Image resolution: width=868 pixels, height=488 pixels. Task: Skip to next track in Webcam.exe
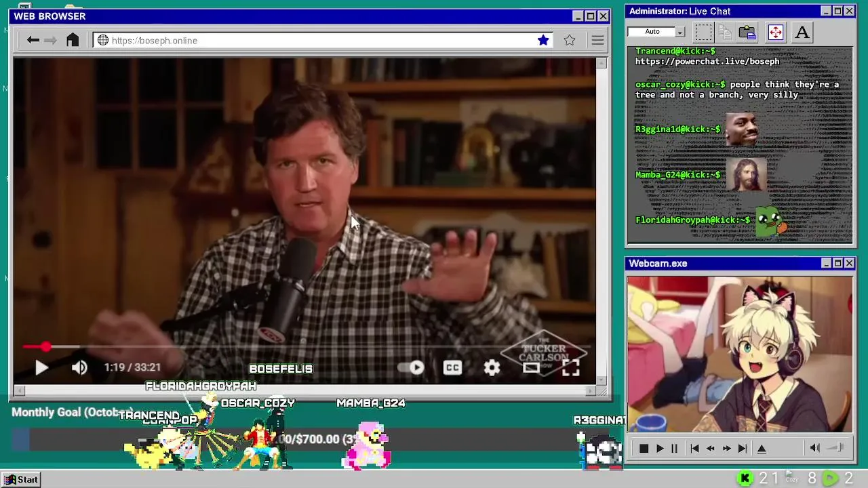pyautogui.click(x=743, y=448)
